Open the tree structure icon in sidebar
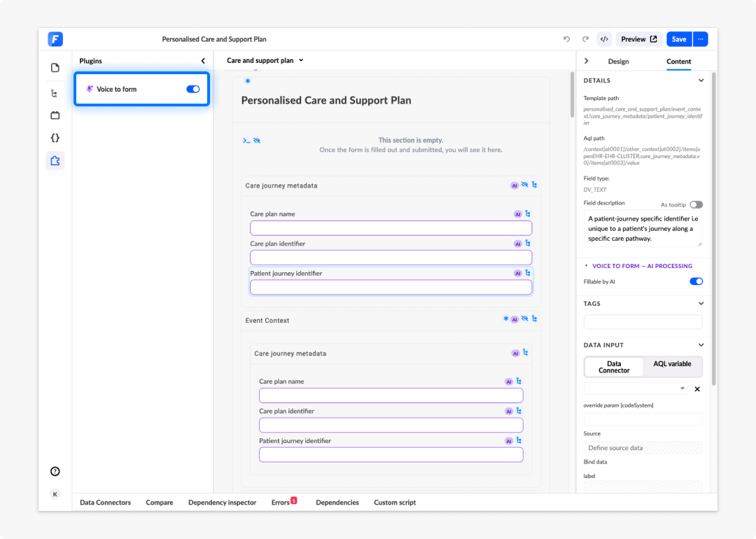Image resolution: width=756 pixels, height=539 pixels. [x=54, y=93]
